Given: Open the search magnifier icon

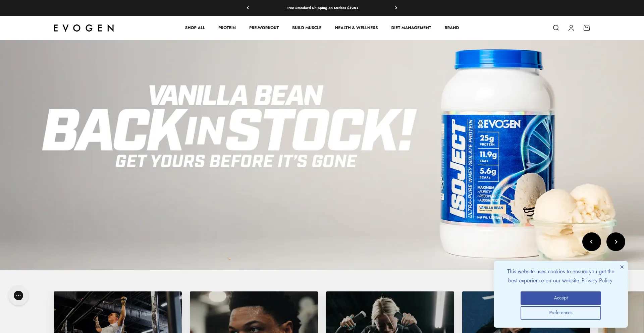Looking at the screenshot, I should pos(556,28).
